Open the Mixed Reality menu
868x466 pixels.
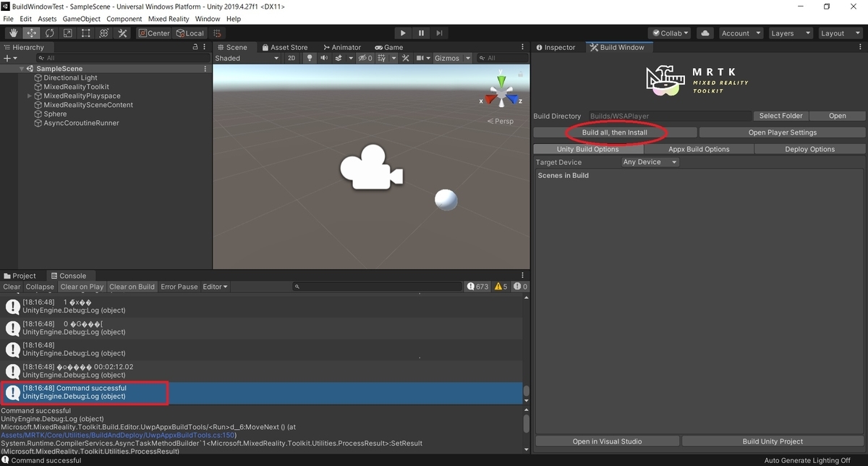(x=169, y=19)
